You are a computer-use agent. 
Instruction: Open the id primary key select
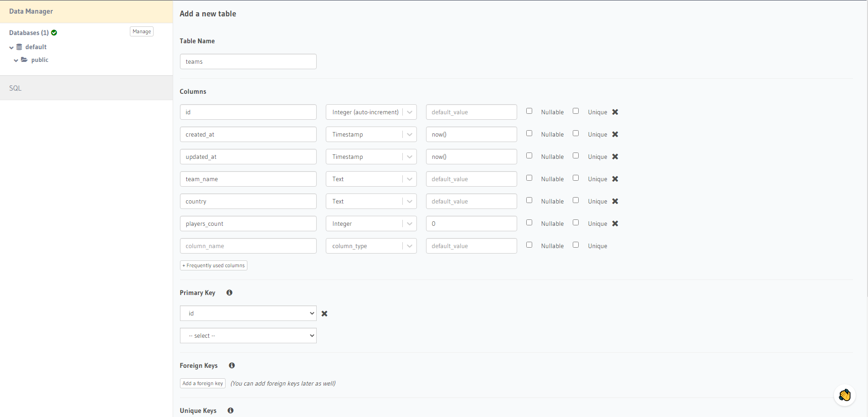pos(248,313)
